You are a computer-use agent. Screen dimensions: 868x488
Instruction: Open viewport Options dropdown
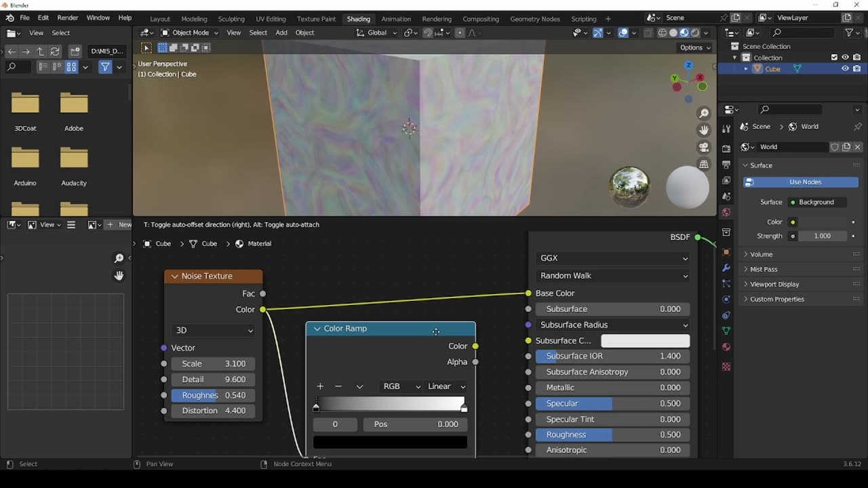[x=695, y=47]
